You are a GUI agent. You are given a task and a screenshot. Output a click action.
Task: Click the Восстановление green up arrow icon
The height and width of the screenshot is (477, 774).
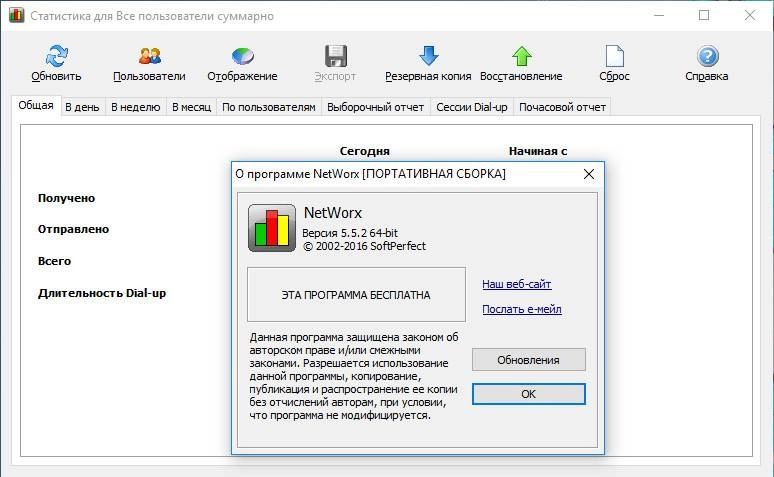[522, 56]
